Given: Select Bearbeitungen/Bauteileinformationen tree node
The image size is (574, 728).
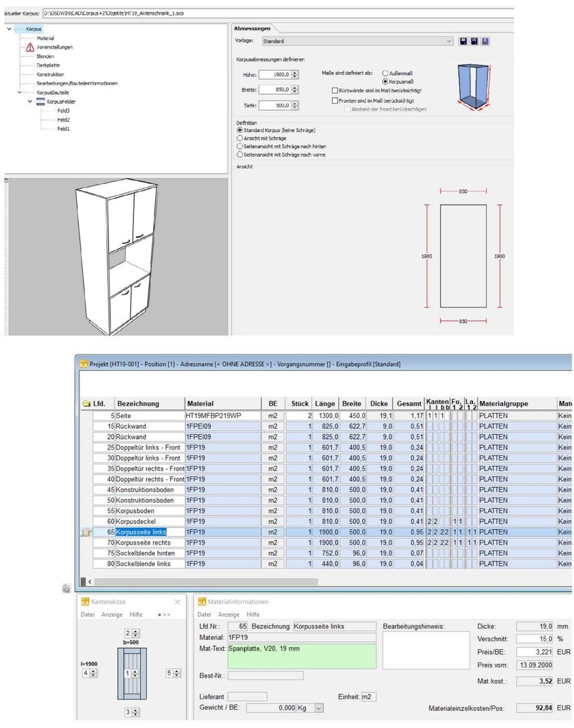Looking at the screenshot, I should pyautogui.click(x=77, y=84).
